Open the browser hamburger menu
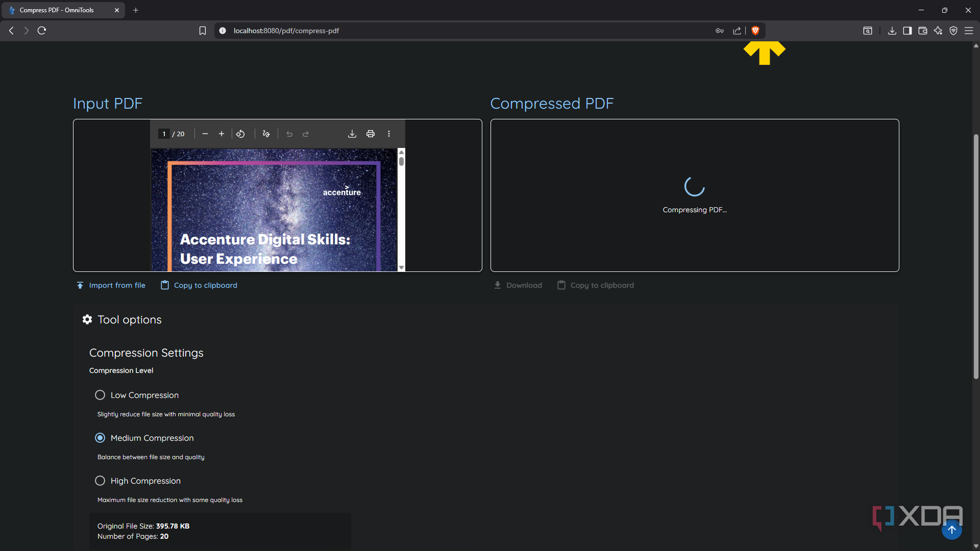The image size is (980, 551). coord(969,31)
